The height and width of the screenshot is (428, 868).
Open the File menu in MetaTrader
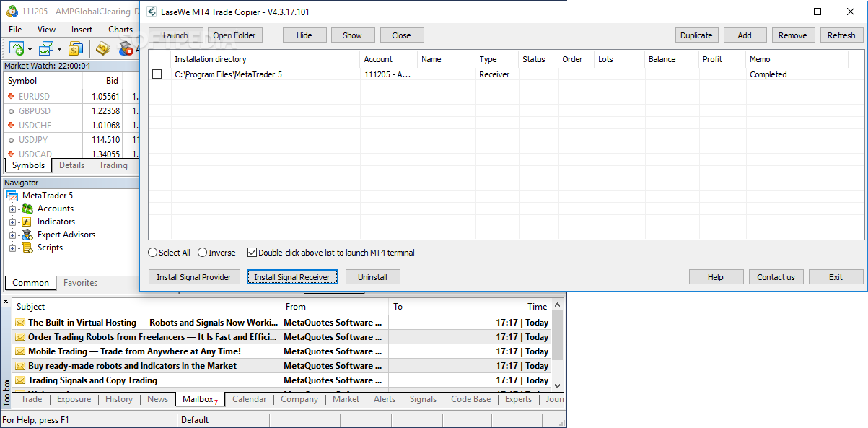click(15, 30)
